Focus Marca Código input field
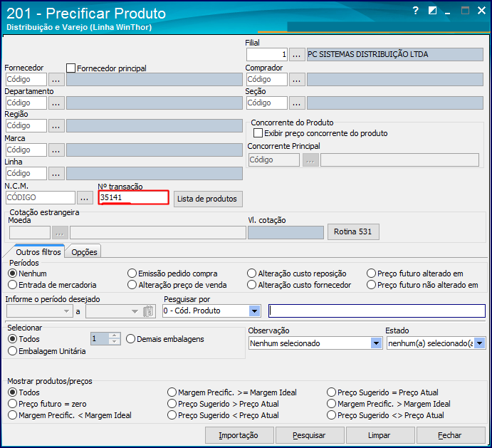Screen dimensions: 492x448 pos(26,150)
